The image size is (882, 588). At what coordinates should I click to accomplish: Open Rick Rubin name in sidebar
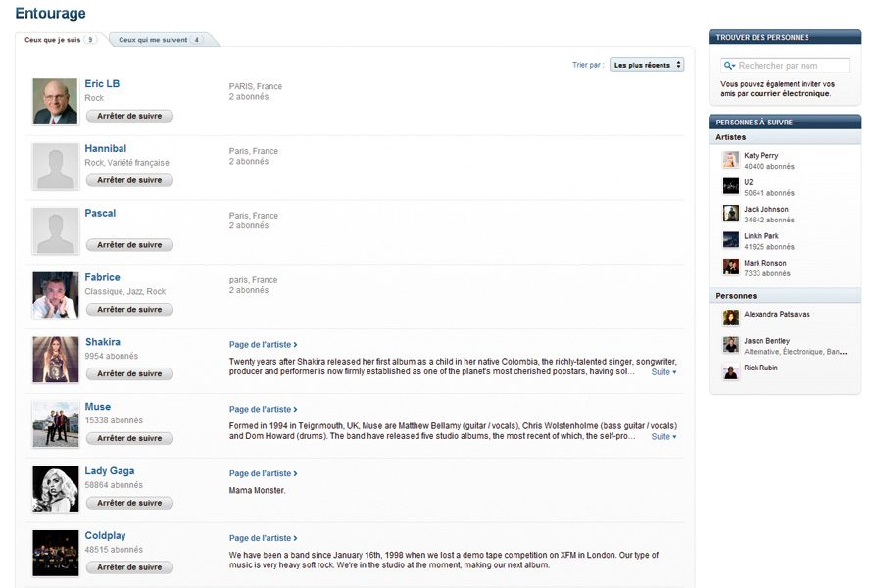point(760,367)
